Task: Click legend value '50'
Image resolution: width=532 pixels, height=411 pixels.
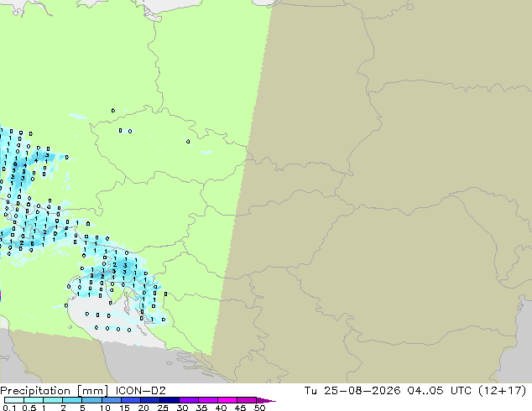Action: pos(259,408)
